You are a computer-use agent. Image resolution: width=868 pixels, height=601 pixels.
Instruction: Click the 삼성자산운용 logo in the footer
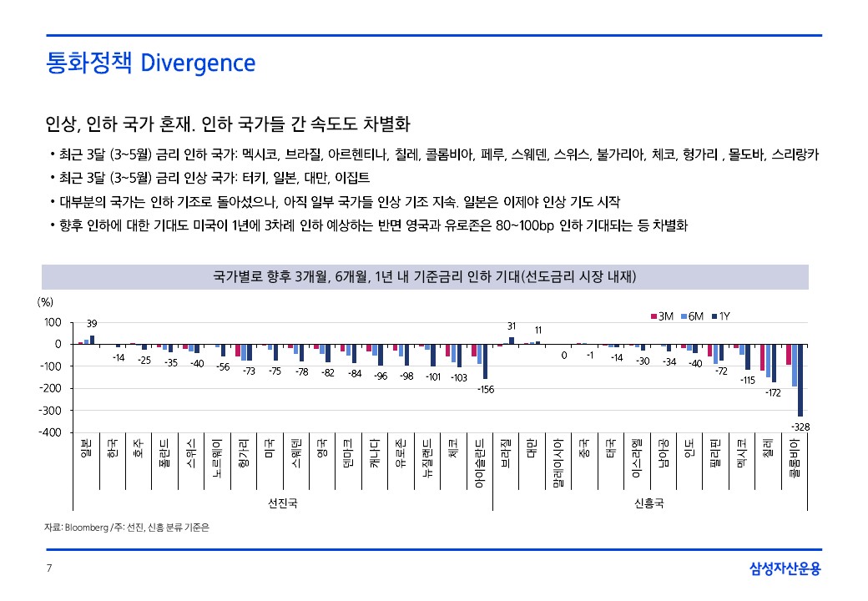click(x=785, y=569)
